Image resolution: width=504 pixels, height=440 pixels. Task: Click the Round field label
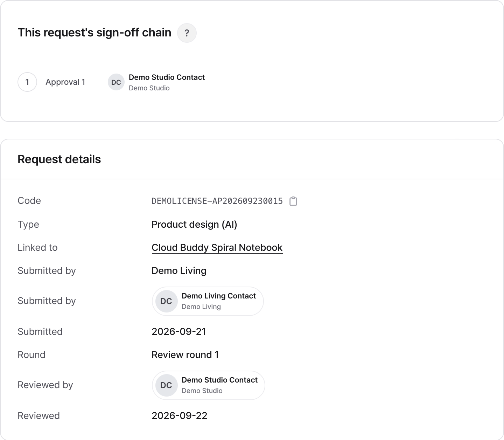click(31, 355)
